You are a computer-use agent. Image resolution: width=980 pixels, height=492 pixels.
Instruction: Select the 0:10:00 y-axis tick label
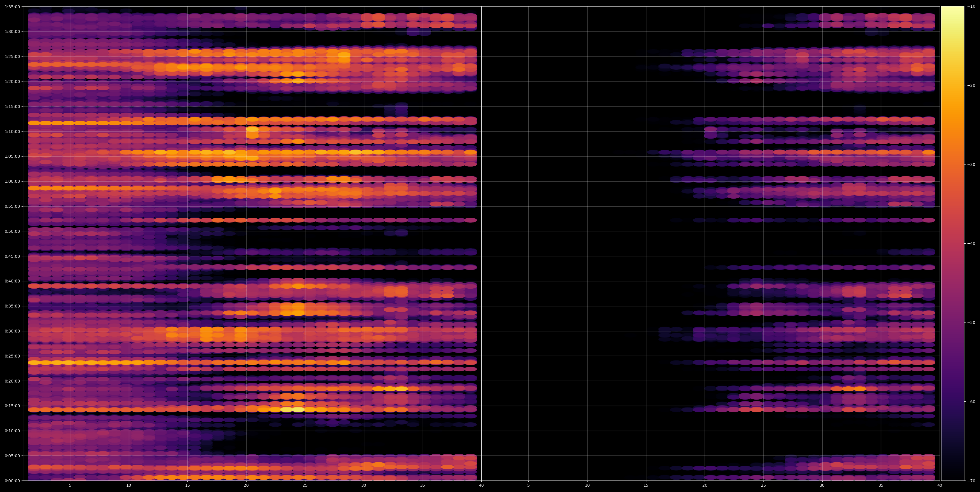tap(13, 431)
